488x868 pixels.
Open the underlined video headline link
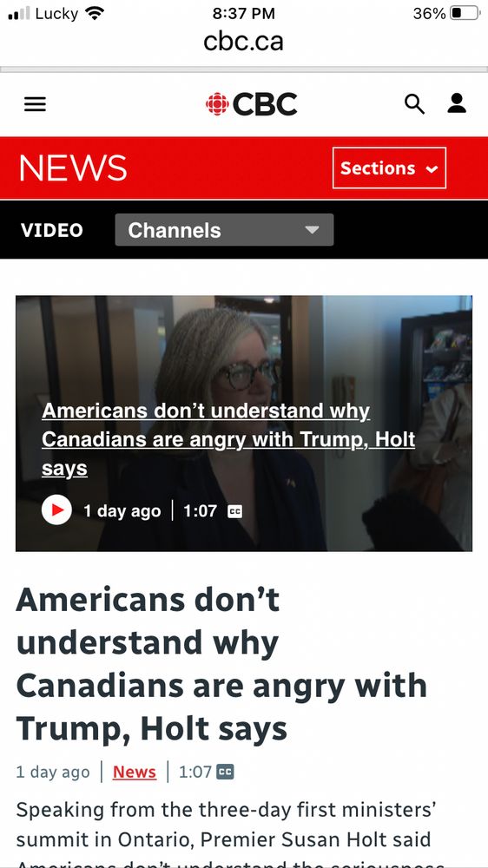coord(228,439)
